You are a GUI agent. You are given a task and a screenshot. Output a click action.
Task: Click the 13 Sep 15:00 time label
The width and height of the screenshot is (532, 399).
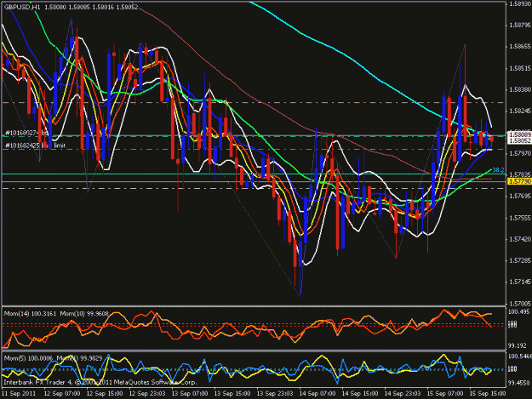(x=232, y=394)
